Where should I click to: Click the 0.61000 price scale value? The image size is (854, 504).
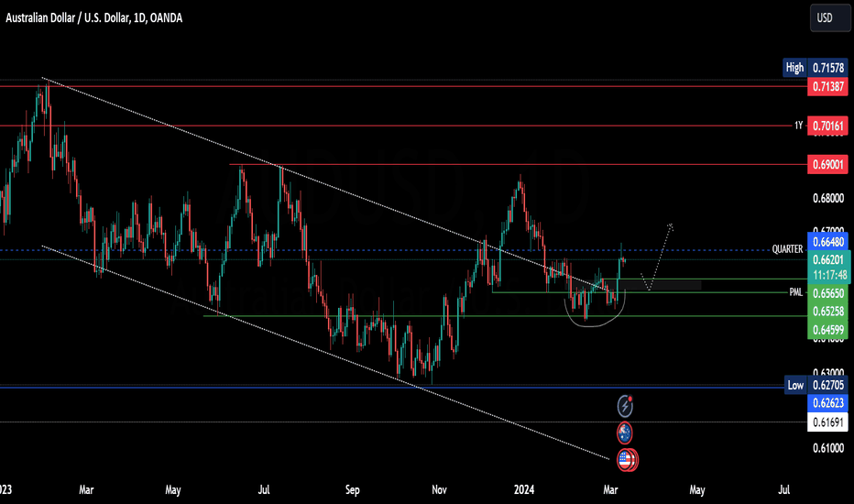827,448
